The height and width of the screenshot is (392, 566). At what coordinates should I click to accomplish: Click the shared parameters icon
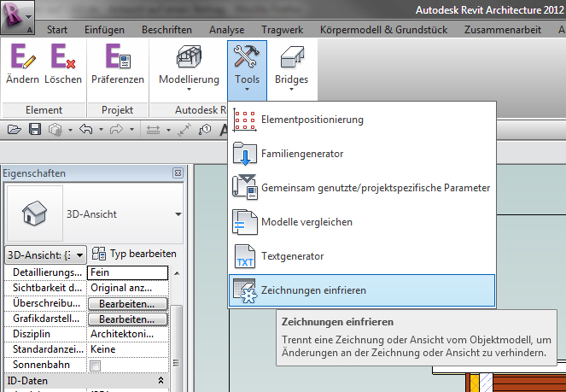tap(245, 188)
